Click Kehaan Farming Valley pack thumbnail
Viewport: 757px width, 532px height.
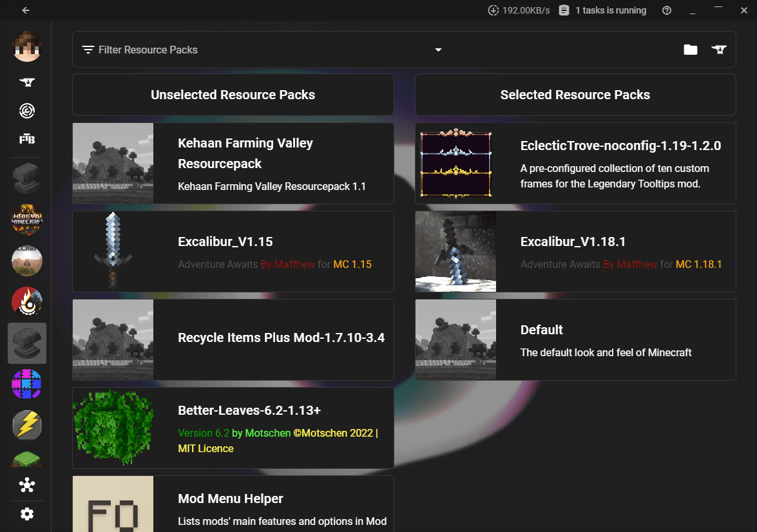[113, 163]
